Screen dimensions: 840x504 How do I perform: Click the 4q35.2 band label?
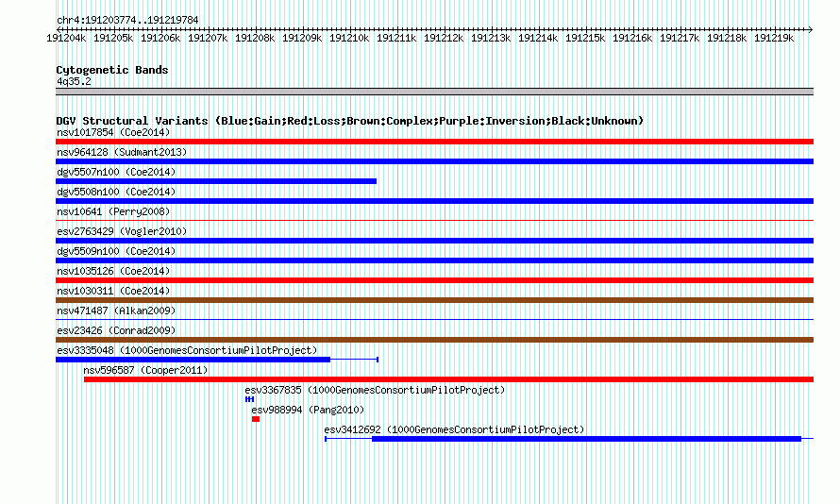tap(74, 81)
